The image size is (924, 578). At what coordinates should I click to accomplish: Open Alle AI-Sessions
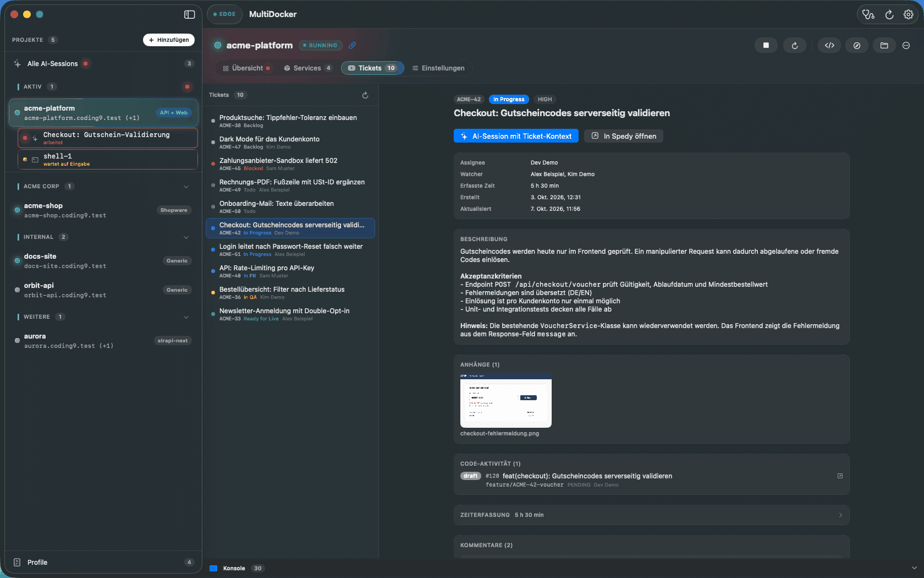(103, 63)
